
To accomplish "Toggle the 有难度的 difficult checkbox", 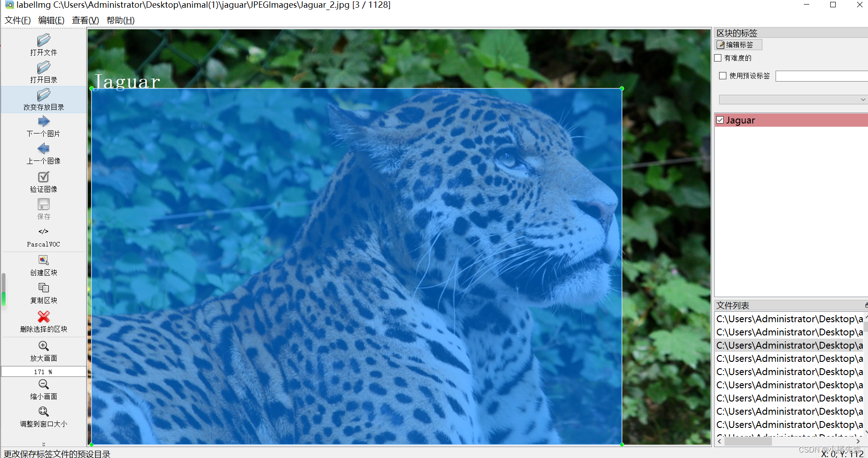I will tap(718, 58).
